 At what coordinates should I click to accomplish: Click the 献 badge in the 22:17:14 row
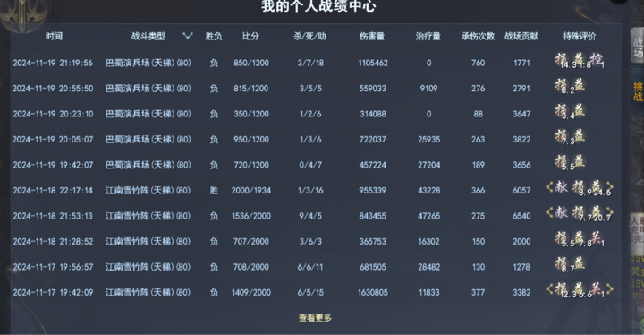[x=562, y=187]
